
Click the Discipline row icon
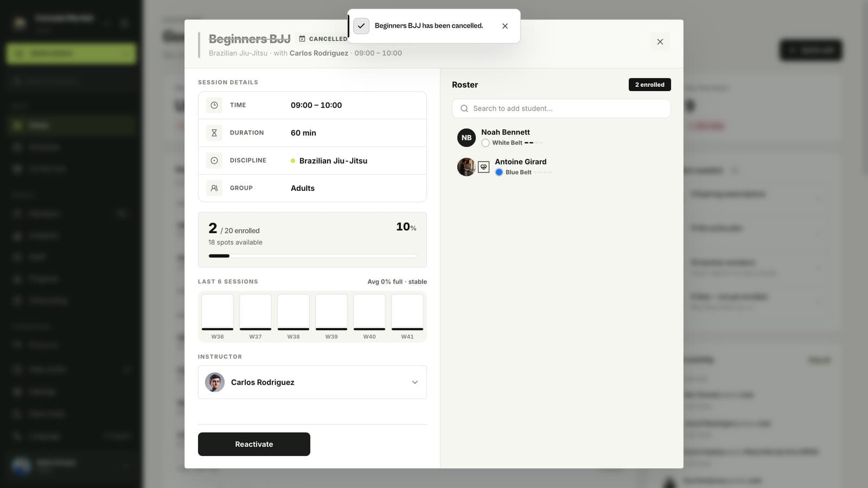click(x=214, y=160)
